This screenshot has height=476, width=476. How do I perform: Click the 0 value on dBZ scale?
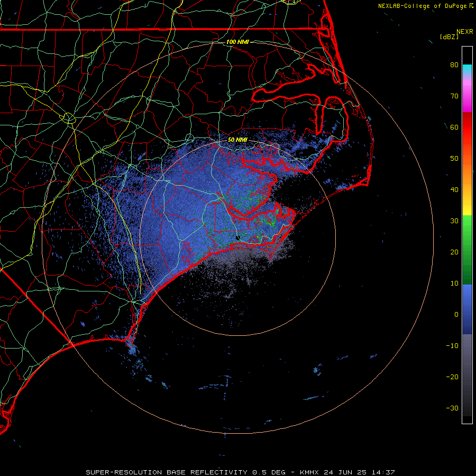pyautogui.click(x=456, y=315)
